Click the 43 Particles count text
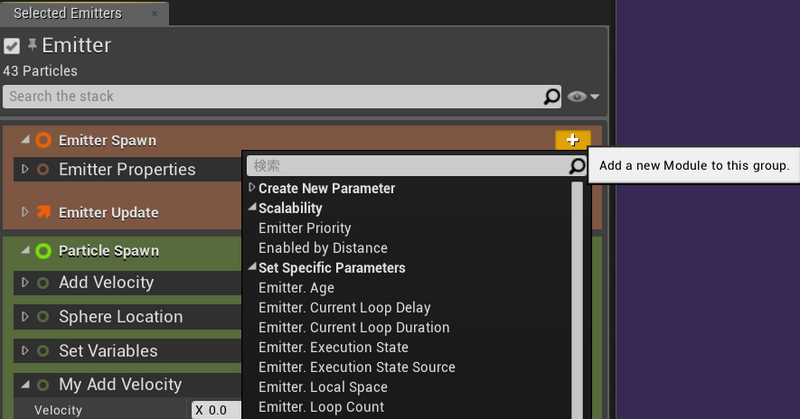Screen dimensions: 800x419 point(40,71)
